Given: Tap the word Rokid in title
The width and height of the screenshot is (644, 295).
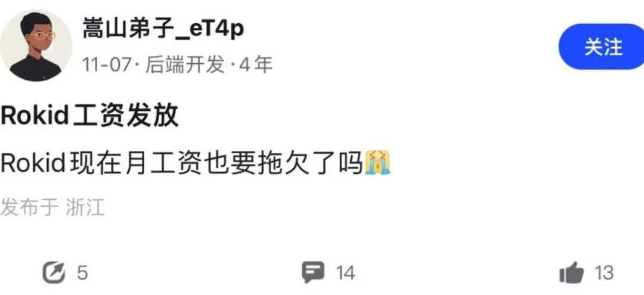Looking at the screenshot, I should point(35,117).
